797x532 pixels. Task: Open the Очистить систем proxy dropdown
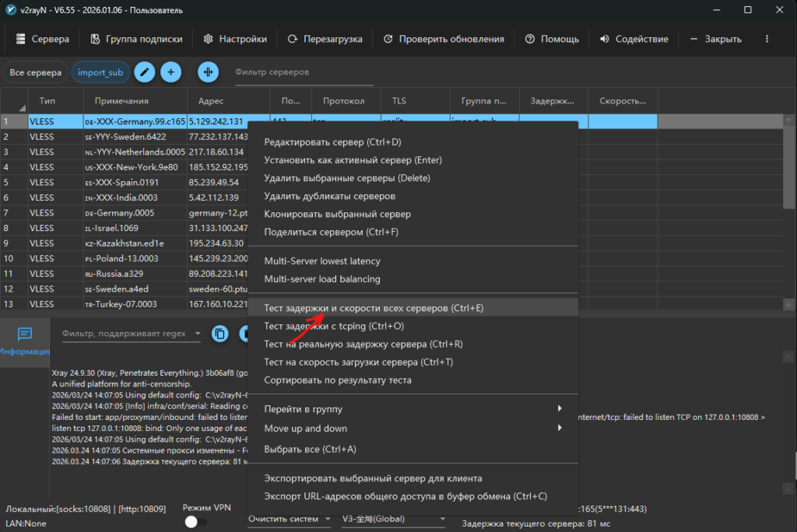point(290,519)
